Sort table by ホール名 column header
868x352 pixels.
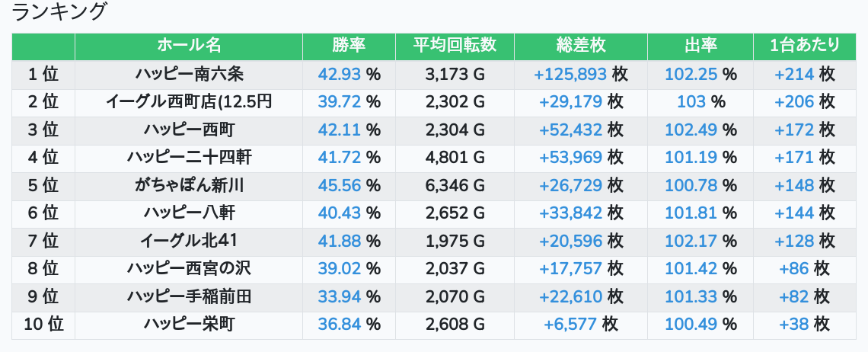[189, 46]
